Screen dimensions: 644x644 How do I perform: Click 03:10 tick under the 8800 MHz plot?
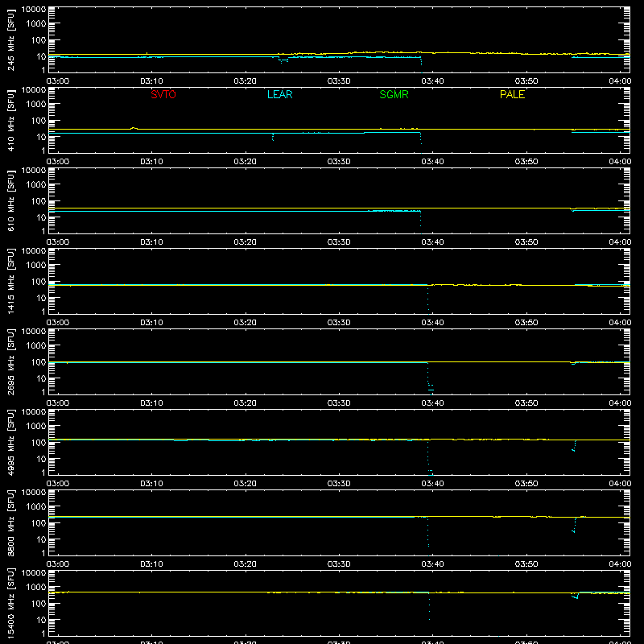click(x=151, y=564)
